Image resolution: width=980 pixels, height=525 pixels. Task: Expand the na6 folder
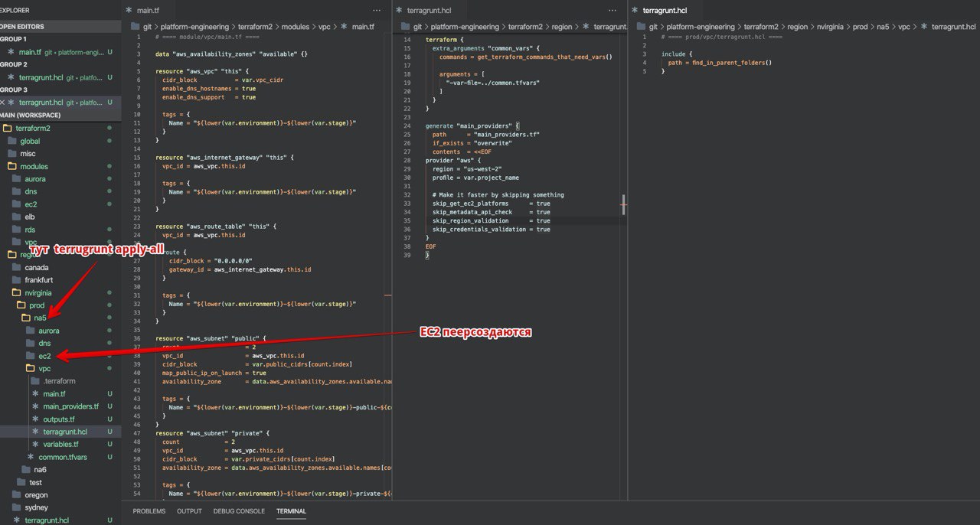[40, 469]
